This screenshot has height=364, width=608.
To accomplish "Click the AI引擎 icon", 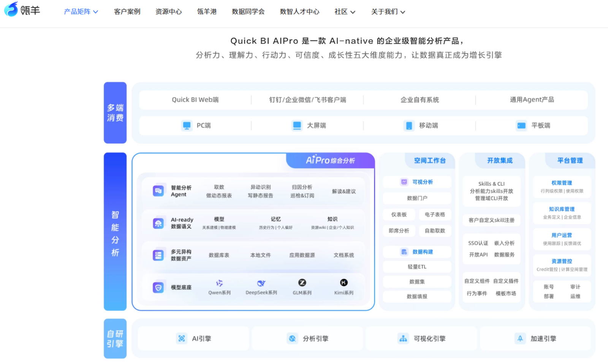I will pyautogui.click(x=182, y=338).
